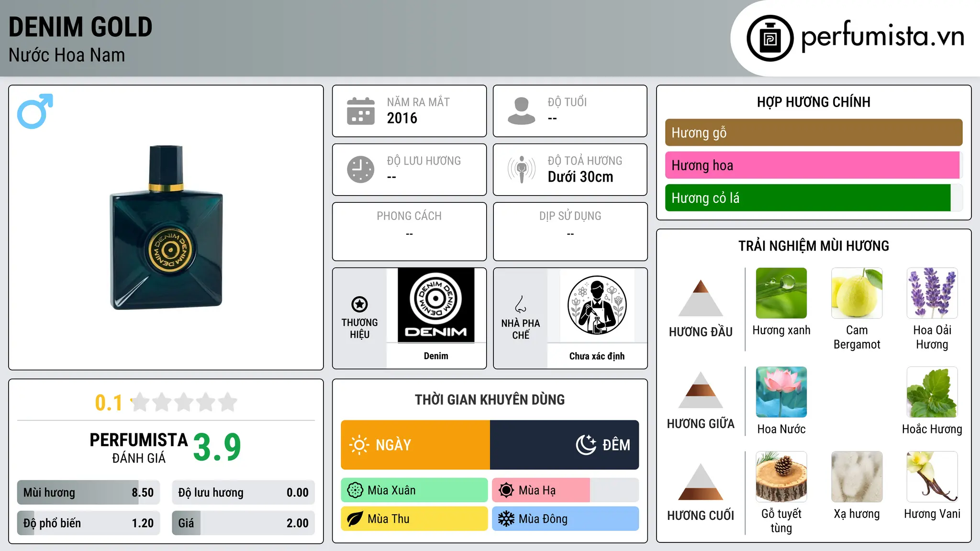The height and width of the screenshot is (551, 980).
Task: Select the Hoa Oải Hương note image
Action: click(932, 293)
